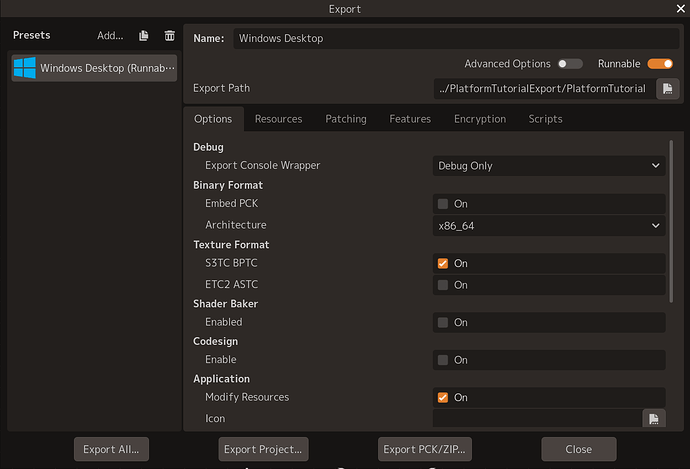The width and height of the screenshot is (690, 469).
Task: Open Export Console Wrapper dropdown
Action: (549, 166)
